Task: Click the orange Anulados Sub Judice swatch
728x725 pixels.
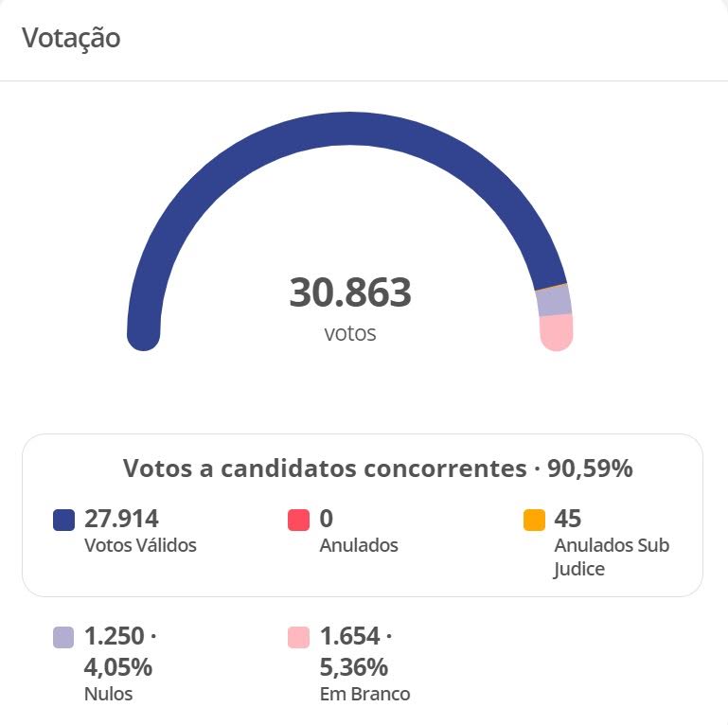Action: (534, 521)
